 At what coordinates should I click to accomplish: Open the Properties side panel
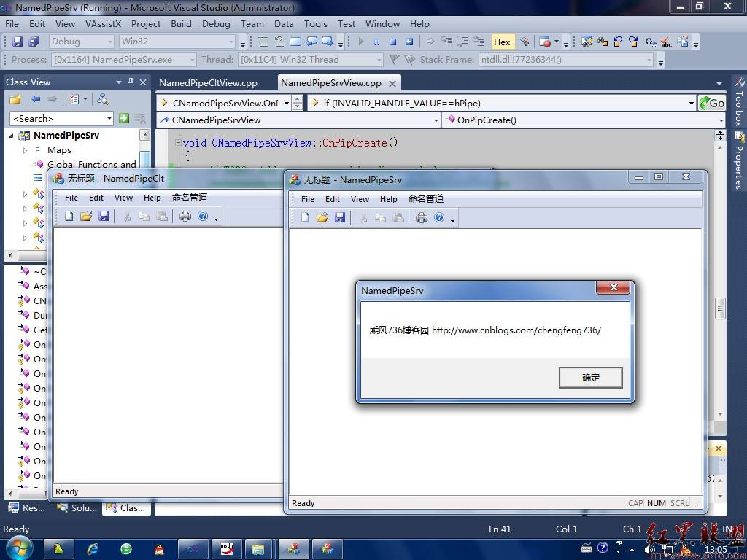pos(739,161)
